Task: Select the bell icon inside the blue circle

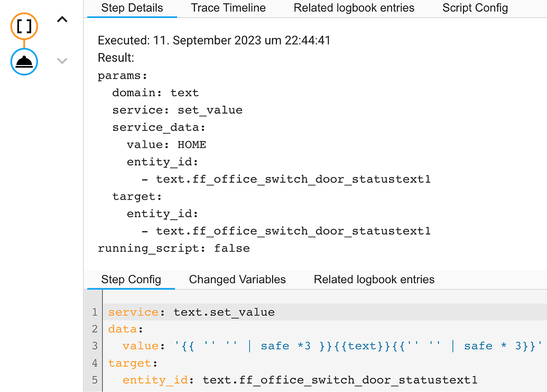Action: [x=24, y=62]
